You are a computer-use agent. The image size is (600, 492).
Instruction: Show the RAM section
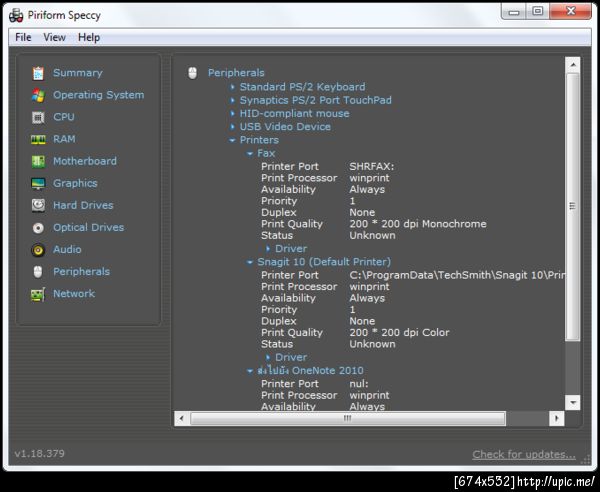click(x=64, y=139)
